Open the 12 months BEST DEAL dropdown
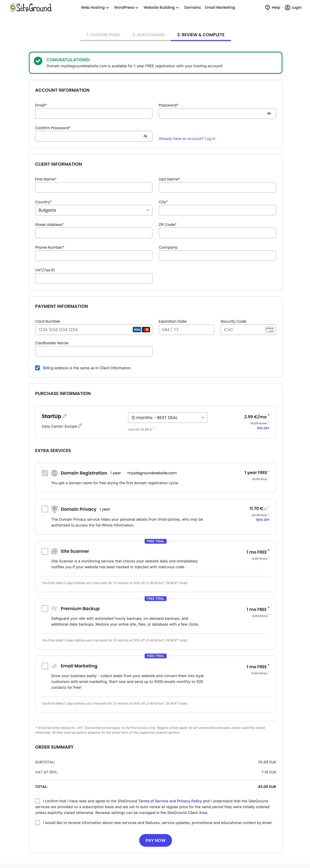The height and width of the screenshot is (868, 310). click(168, 417)
